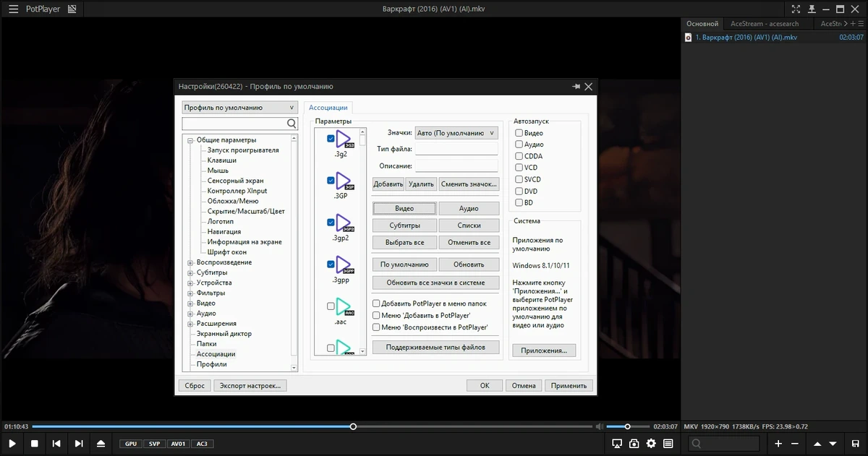Check the .aac file association

(331, 306)
